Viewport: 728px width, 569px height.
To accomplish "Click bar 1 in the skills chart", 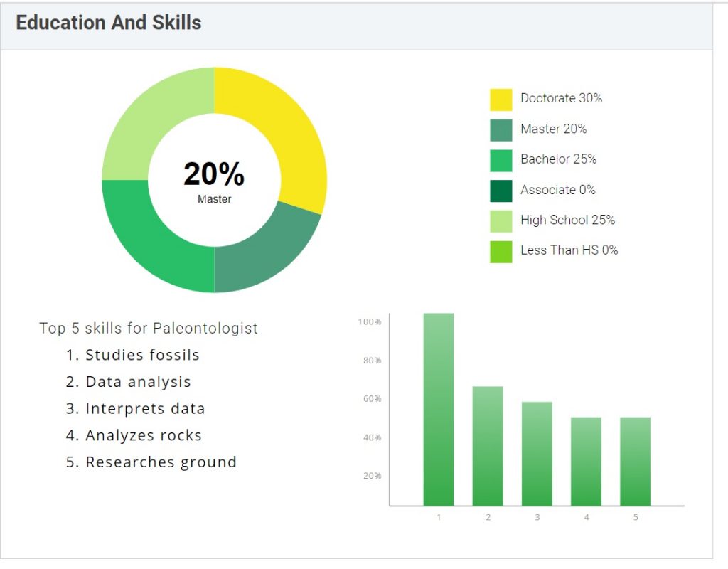I will tap(438, 409).
